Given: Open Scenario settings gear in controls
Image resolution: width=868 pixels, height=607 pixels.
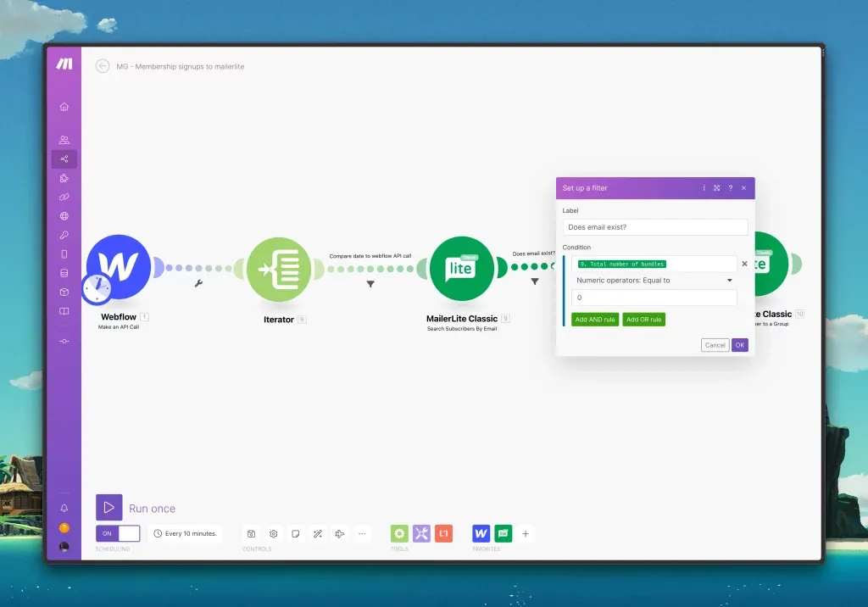Looking at the screenshot, I should tap(274, 534).
